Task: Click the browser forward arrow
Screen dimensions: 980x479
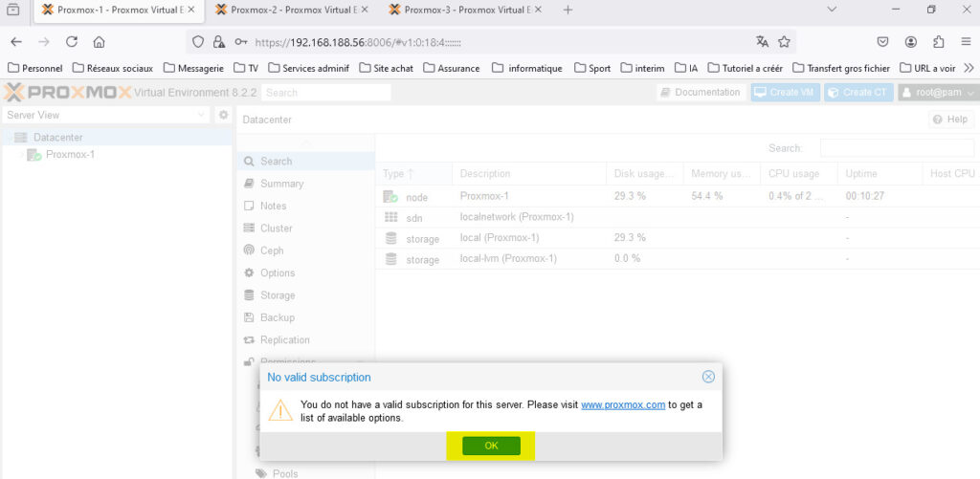Action: 44,42
